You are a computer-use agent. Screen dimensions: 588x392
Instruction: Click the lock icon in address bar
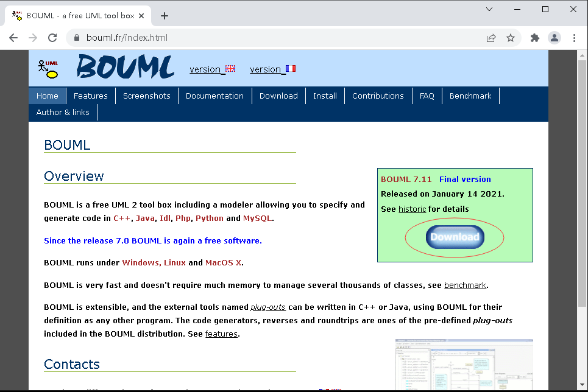point(77,38)
